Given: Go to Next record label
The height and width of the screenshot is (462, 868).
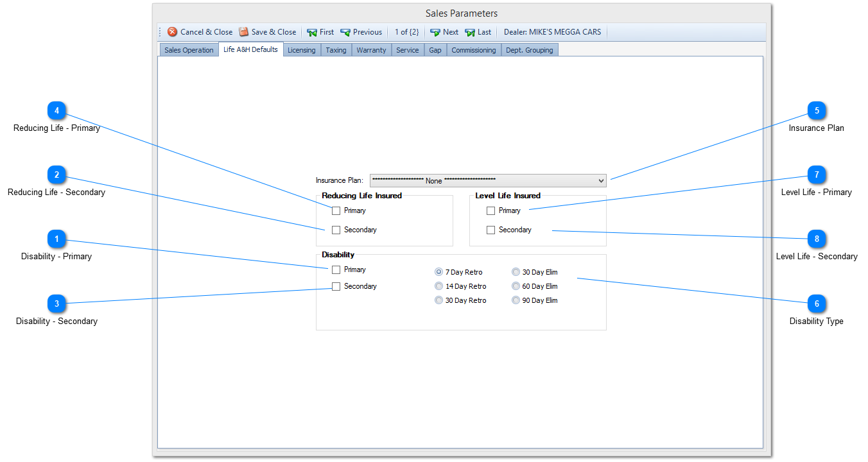Looking at the screenshot, I should coord(451,32).
